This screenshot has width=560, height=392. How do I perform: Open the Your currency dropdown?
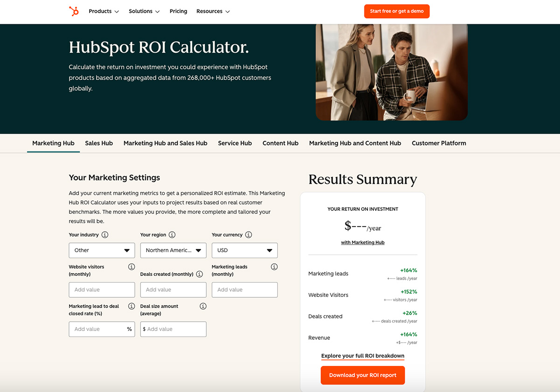point(245,250)
